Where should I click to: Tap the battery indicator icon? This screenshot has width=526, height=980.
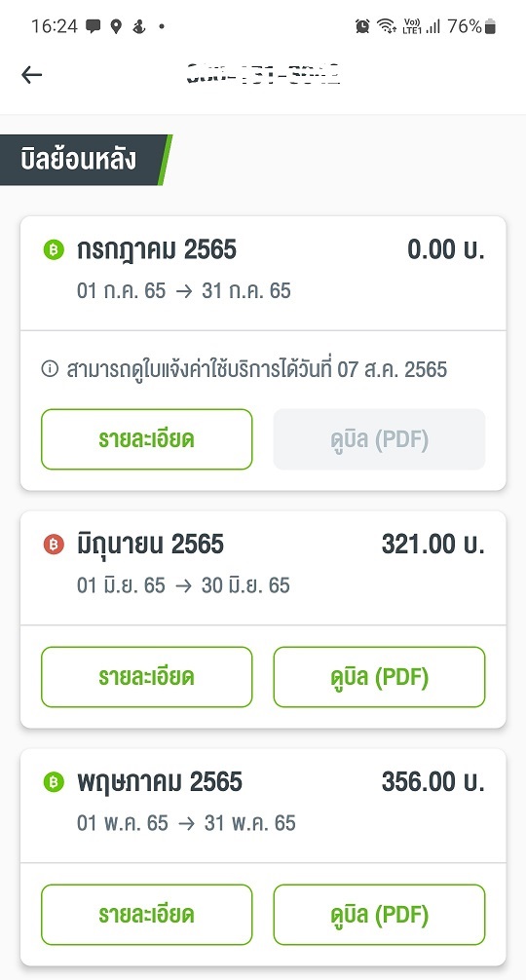[x=490, y=26]
